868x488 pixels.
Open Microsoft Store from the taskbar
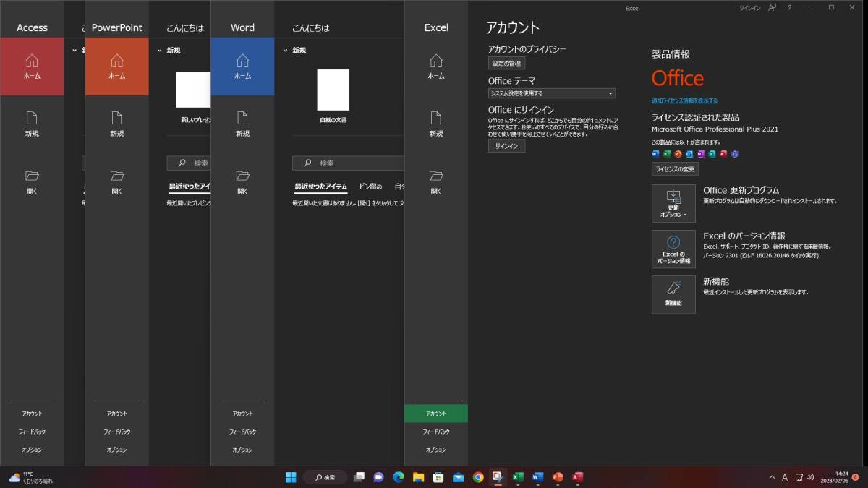coord(438,477)
